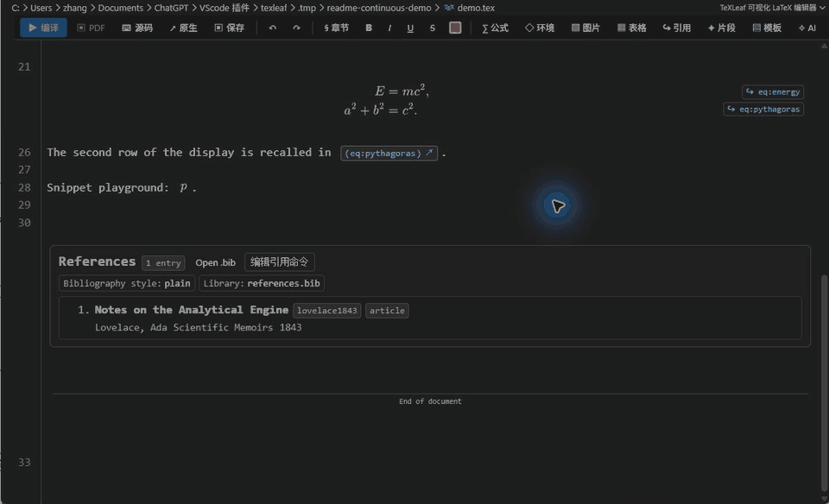Image resolution: width=829 pixels, height=504 pixels.
Task: Insert an image via 图片
Action: (585, 28)
